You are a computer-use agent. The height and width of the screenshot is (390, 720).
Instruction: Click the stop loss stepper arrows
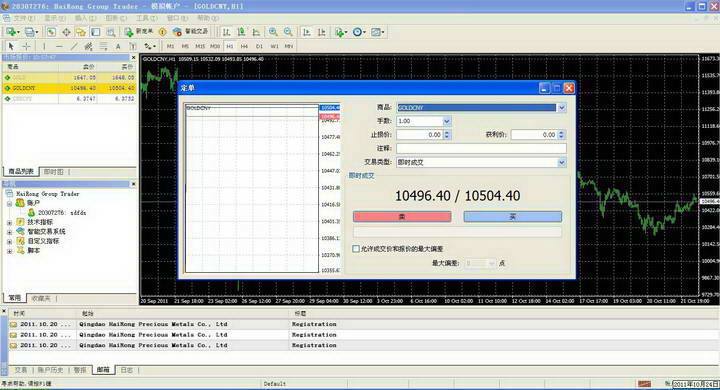[x=447, y=135]
